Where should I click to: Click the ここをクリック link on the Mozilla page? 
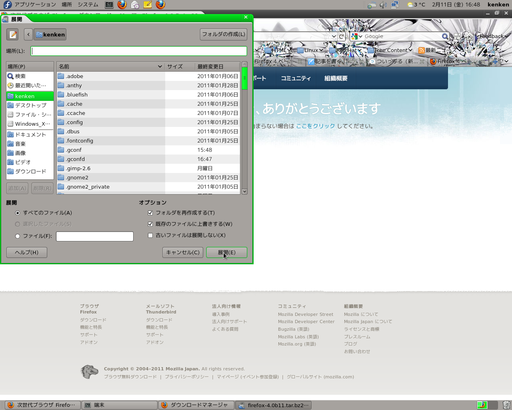(x=315, y=126)
